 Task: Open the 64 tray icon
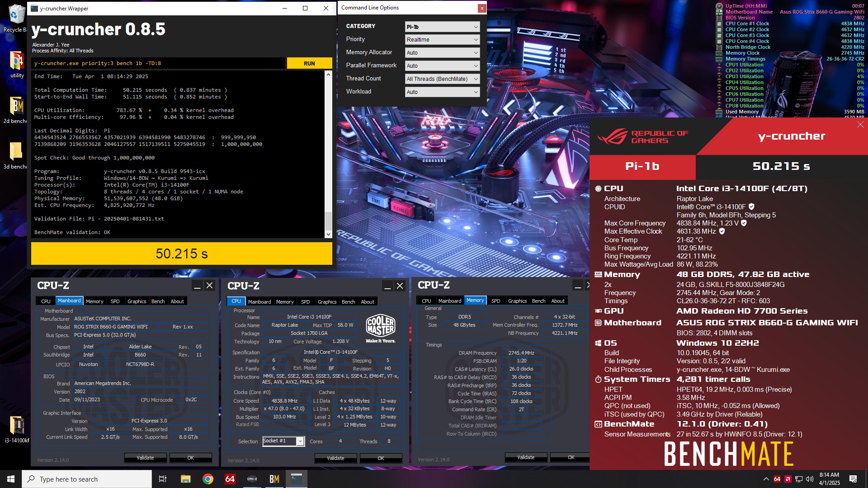(777, 479)
